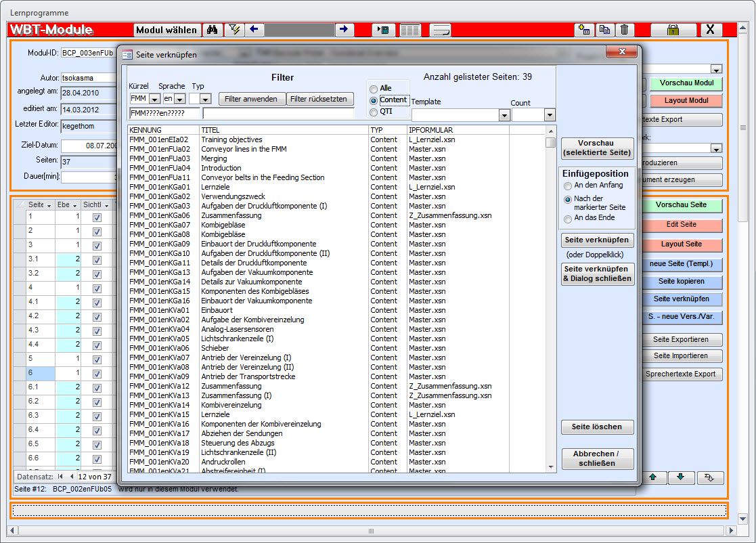Click the main window horizontal scrollbar
The width and height of the screenshot is (756, 543).
pyautogui.click(x=372, y=530)
